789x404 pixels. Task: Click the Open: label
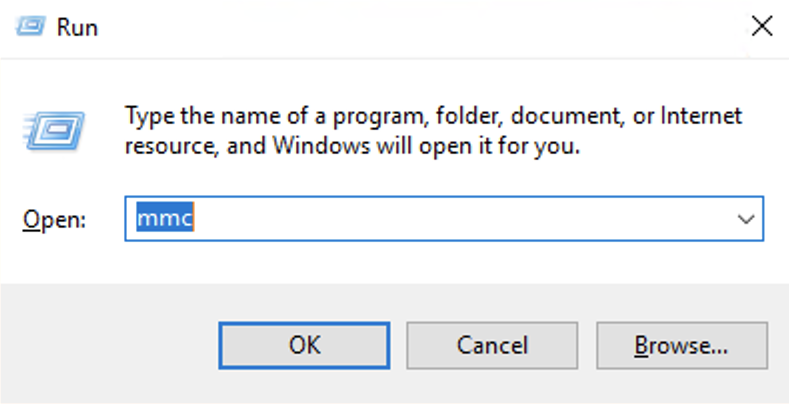pyautogui.click(x=54, y=220)
